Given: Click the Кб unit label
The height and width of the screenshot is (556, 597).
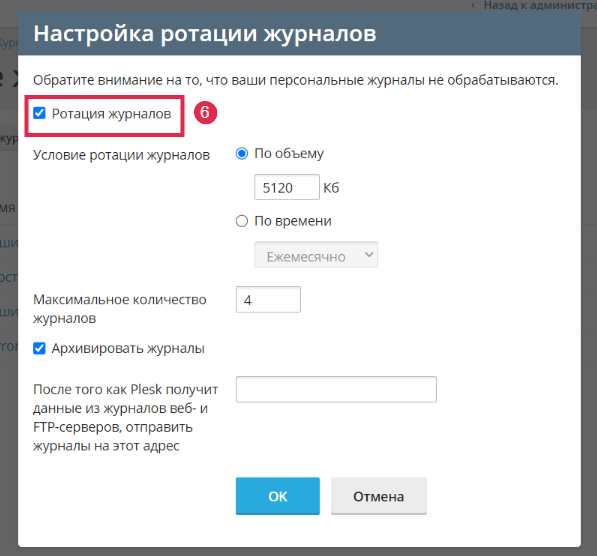Looking at the screenshot, I should point(331,188).
